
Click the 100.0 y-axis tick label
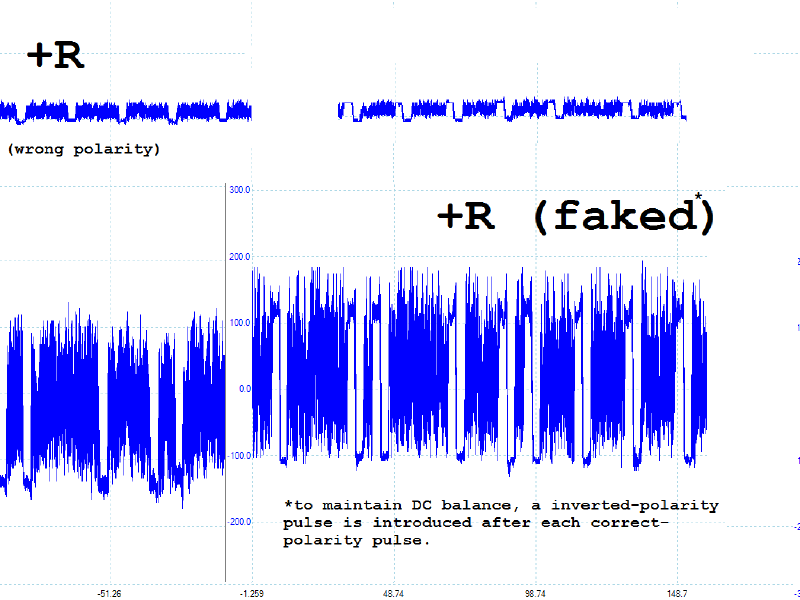[240, 323]
